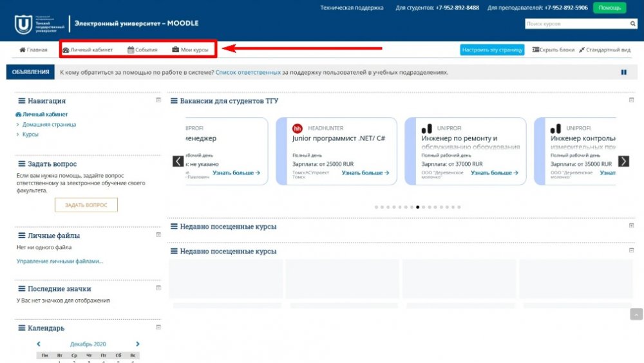Go to previous month in calendar
The image size is (644, 363).
click(x=39, y=344)
